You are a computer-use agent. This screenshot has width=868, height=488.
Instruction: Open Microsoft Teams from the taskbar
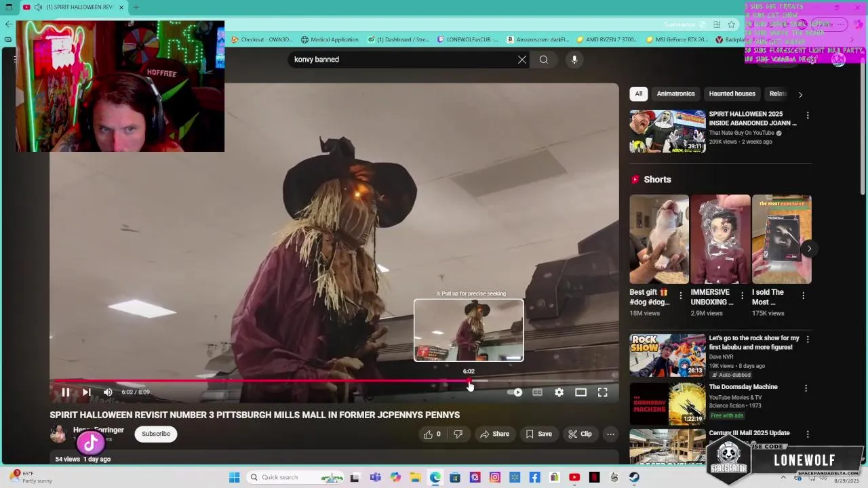click(x=375, y=477)
